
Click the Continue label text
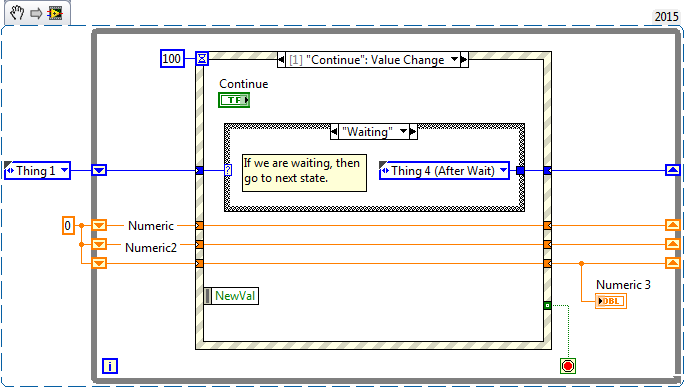pos(243,84)
